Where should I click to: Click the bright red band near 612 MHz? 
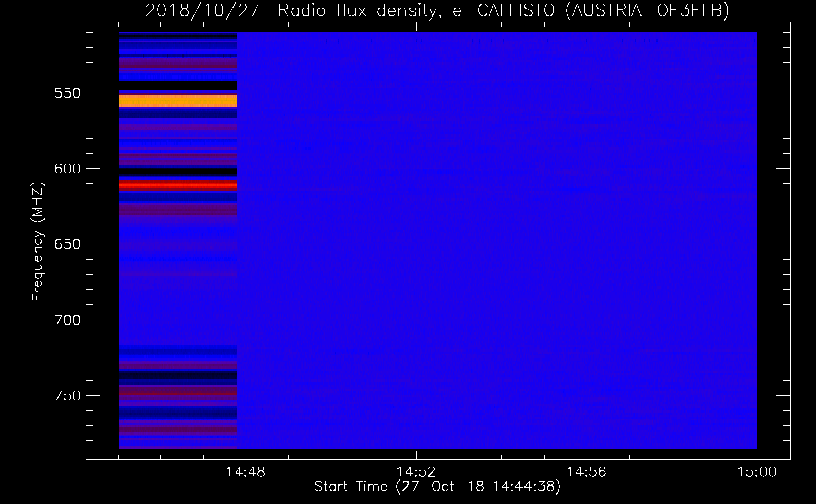pyautogui.click(x=178, y=185)
